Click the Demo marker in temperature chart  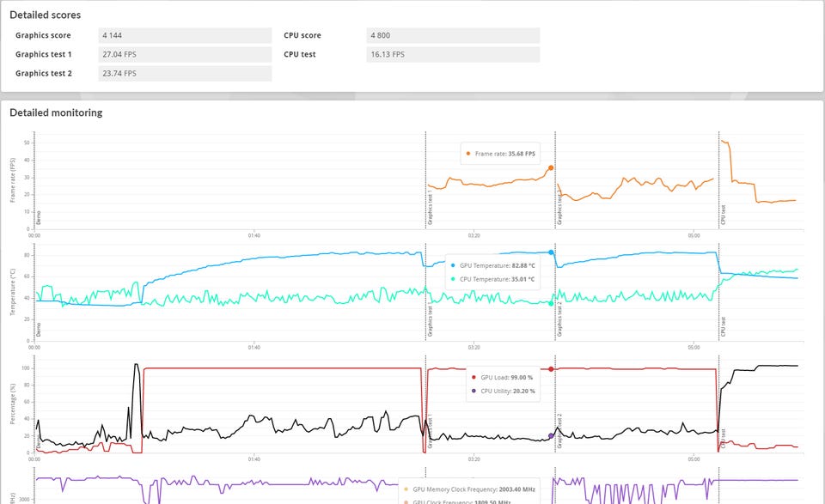[x=39, y=330]
